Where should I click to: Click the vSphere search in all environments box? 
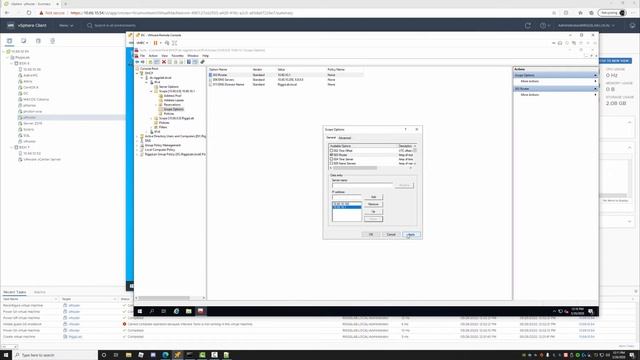pyautogui.click(x=111, y=25)
